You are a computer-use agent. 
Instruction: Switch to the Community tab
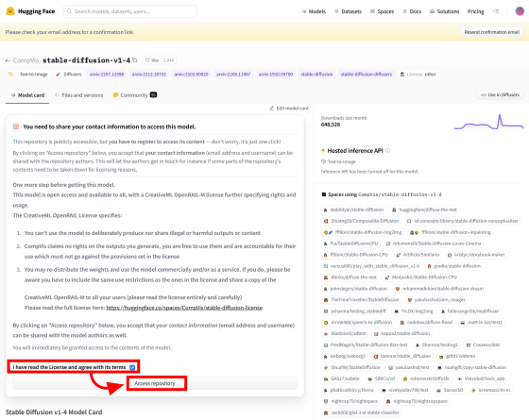point(134,95)
